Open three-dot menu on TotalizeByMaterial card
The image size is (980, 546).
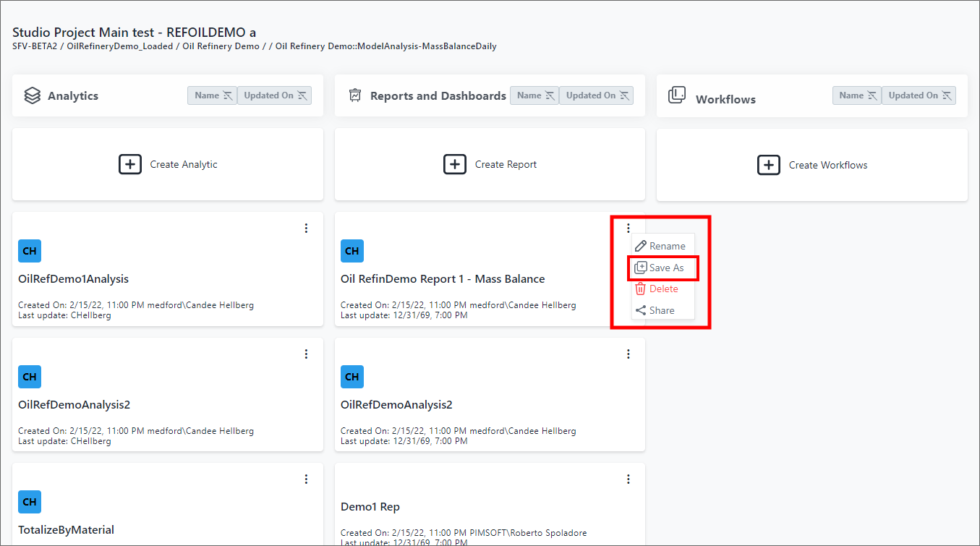(x=306, y=479)
